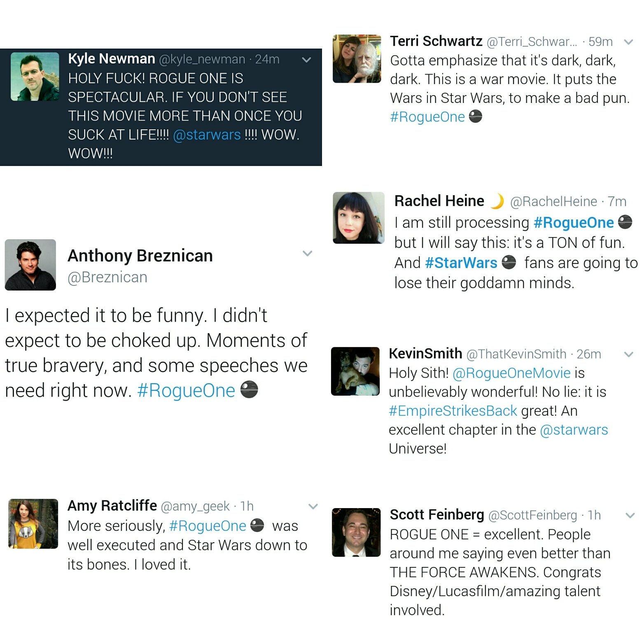Open @starwars mention in Kyle Newman's tweet
644x644 pixels.
[x=207, y=135]
